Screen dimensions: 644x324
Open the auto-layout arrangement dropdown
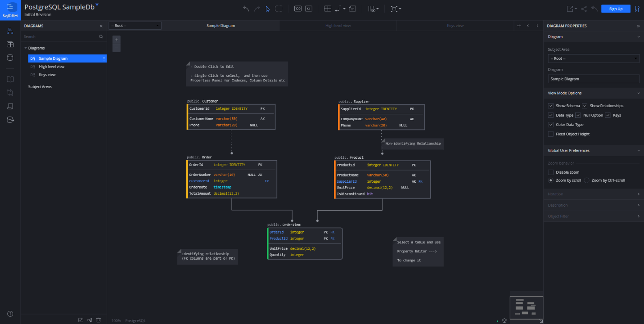[396, 9]
